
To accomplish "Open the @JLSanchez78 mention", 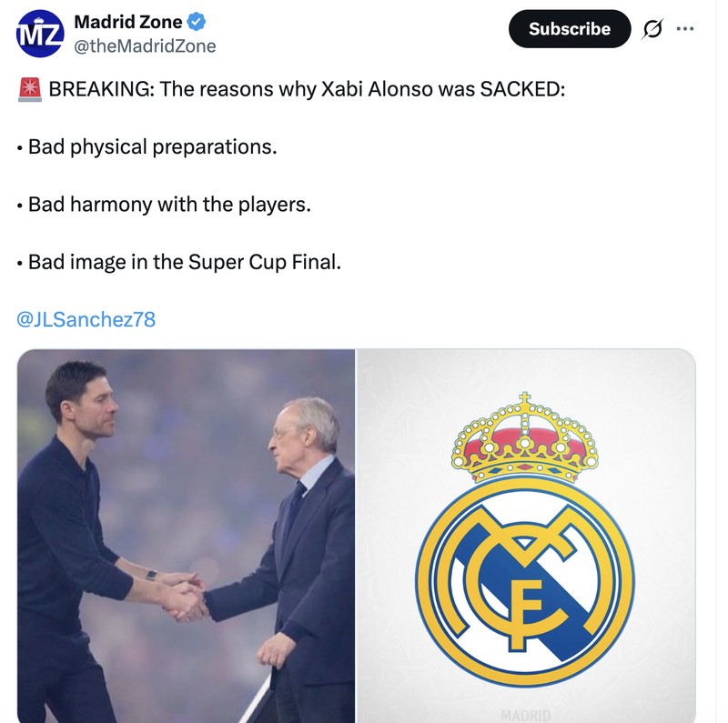I will click(86, 319).
